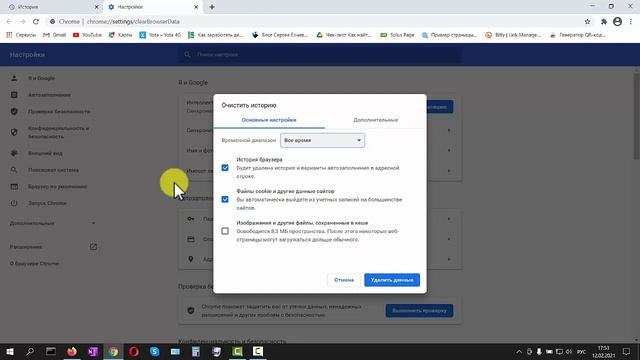The height and width of the screenshot is (360, 640).
Task: Open Я и Google in sidebar
Action: (x=41, y=78)
